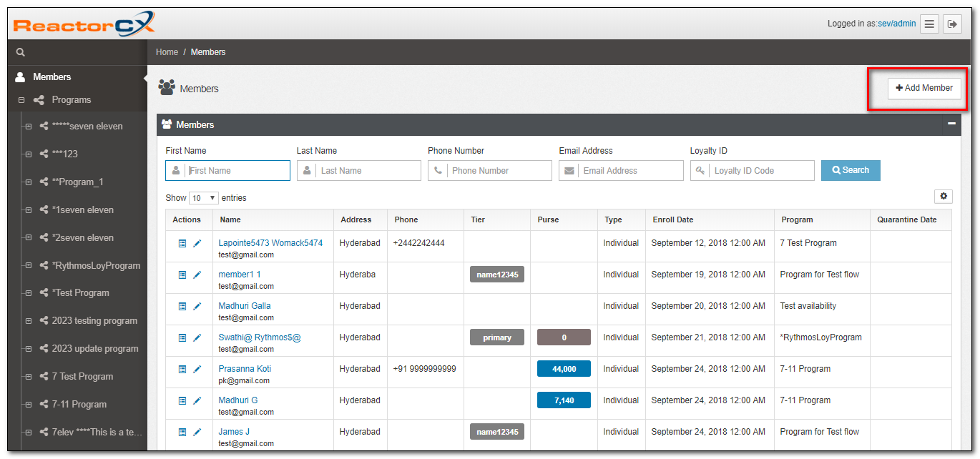Open table settings gear icon
This screenshot has height=459, width=980.
(x=943, y=197)
